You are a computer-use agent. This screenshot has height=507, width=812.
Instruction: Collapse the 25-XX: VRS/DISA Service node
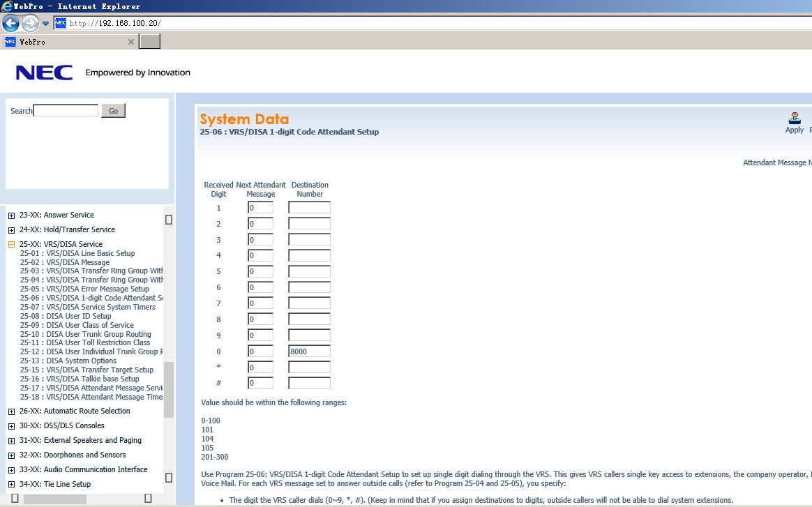tap(11, 245)
